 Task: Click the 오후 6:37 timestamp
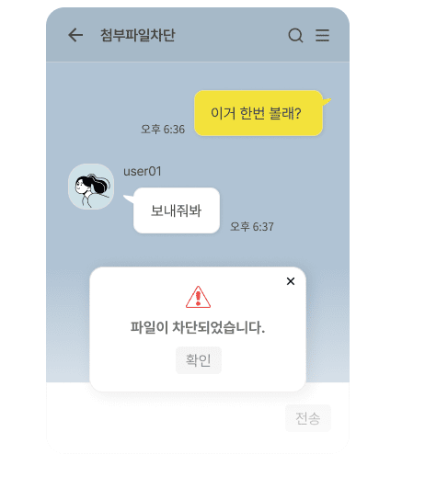pos(252,227)
